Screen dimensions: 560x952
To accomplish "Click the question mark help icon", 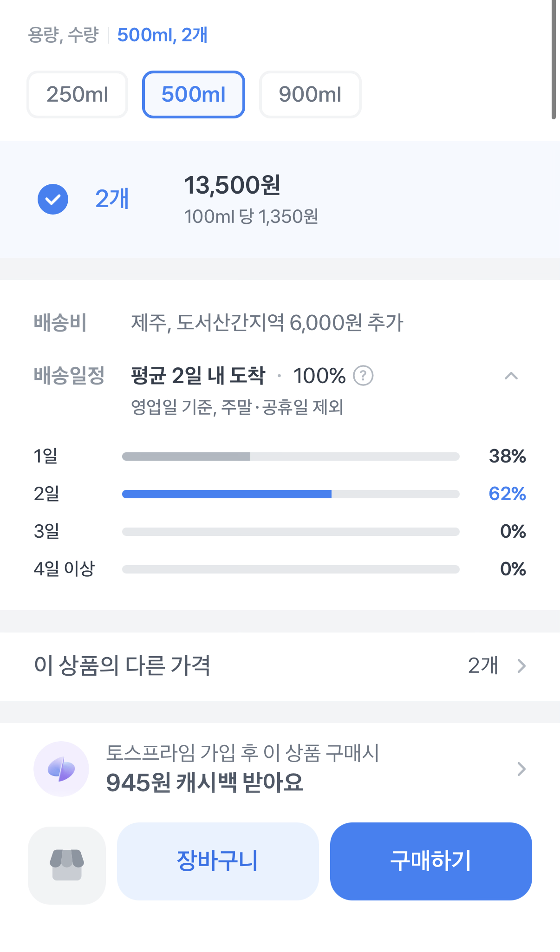I will [363, 376].
